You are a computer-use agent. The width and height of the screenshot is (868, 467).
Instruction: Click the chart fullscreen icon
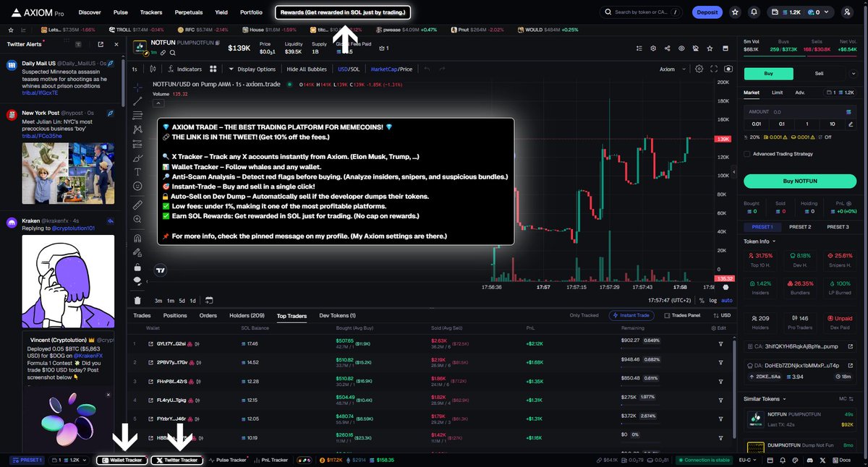(x=713, y=69)
